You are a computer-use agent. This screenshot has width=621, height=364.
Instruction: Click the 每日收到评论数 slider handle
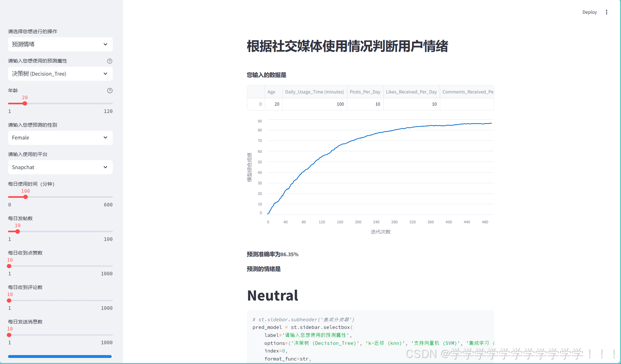click(9, 300)
